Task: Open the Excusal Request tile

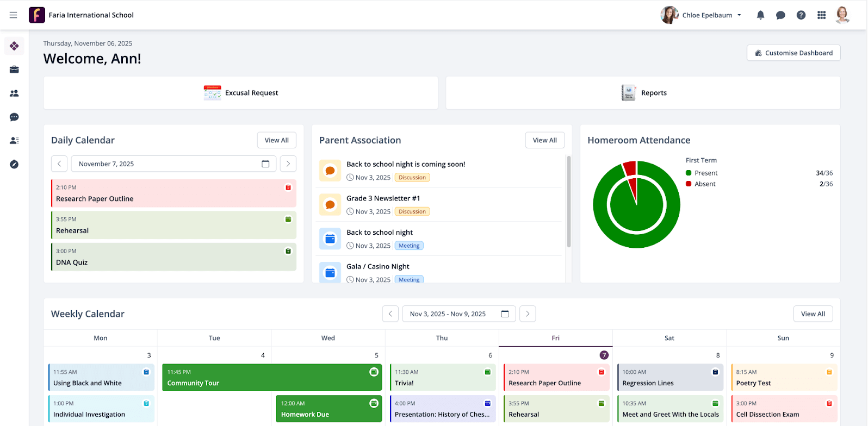Action: coord(241,93)
